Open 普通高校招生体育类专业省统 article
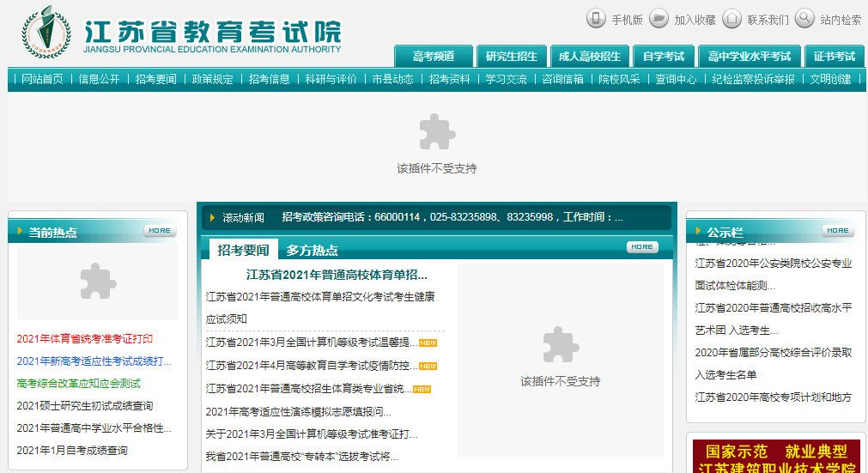The image size is (868, 473). tap(309, 389)
